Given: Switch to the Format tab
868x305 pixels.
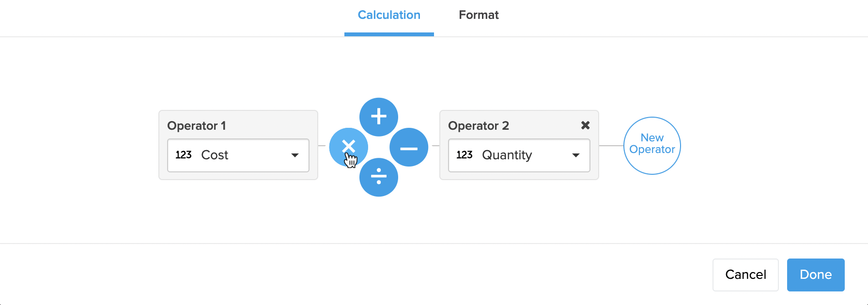Looking at the screenshot, I should (479, 15).
